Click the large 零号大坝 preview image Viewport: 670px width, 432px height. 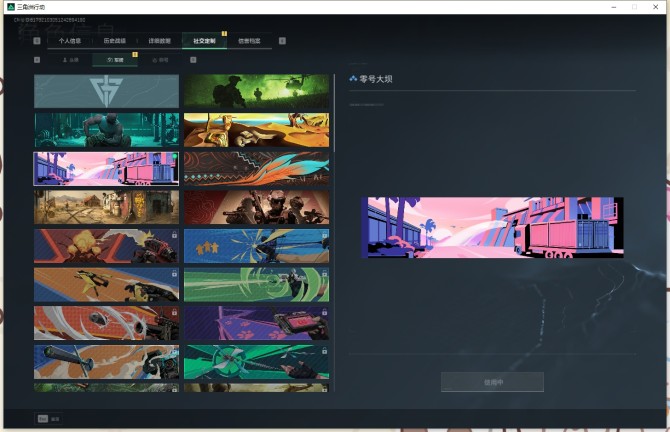coord(492,227)
